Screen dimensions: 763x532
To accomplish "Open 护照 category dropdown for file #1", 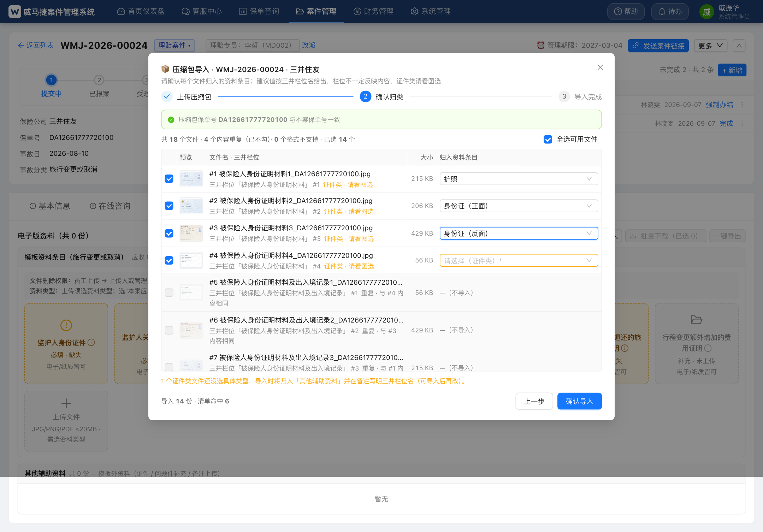I will 519,179.
